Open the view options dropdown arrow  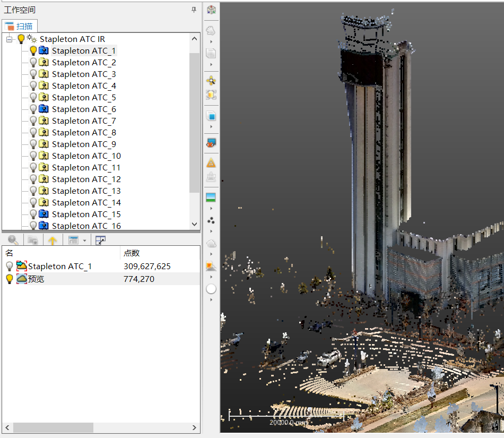83,241
